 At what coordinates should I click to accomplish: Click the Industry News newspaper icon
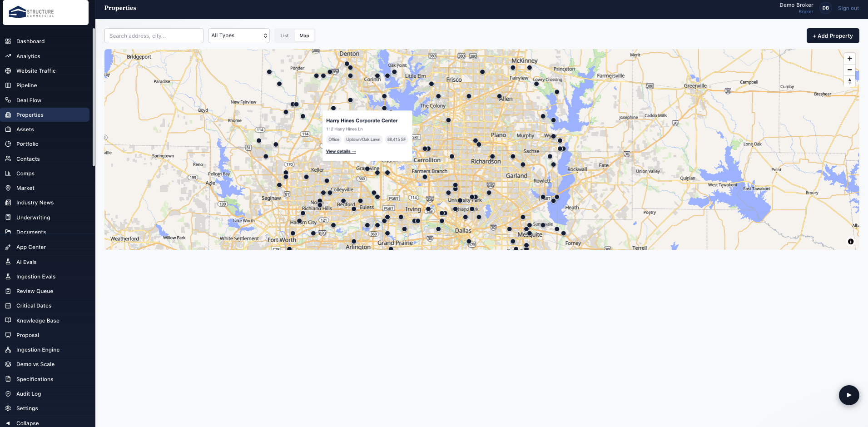pyautogui.click(x=8, y=203)
